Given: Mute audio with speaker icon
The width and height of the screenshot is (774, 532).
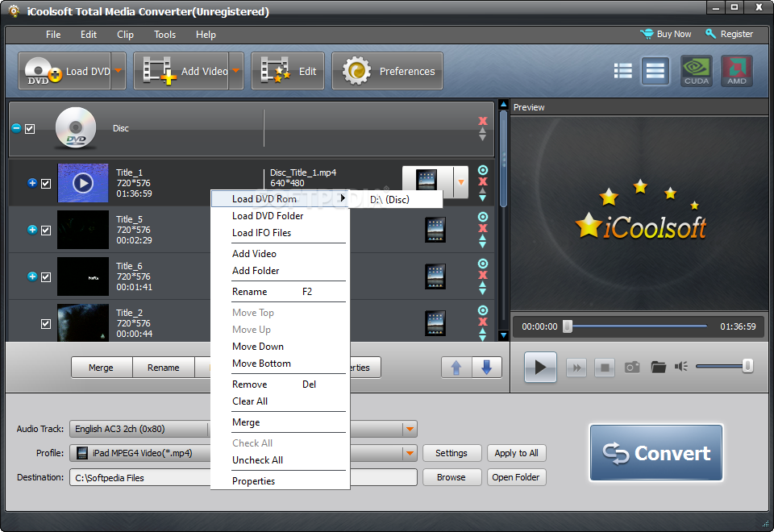Looking at the screenshot, I should click(681, 367).
